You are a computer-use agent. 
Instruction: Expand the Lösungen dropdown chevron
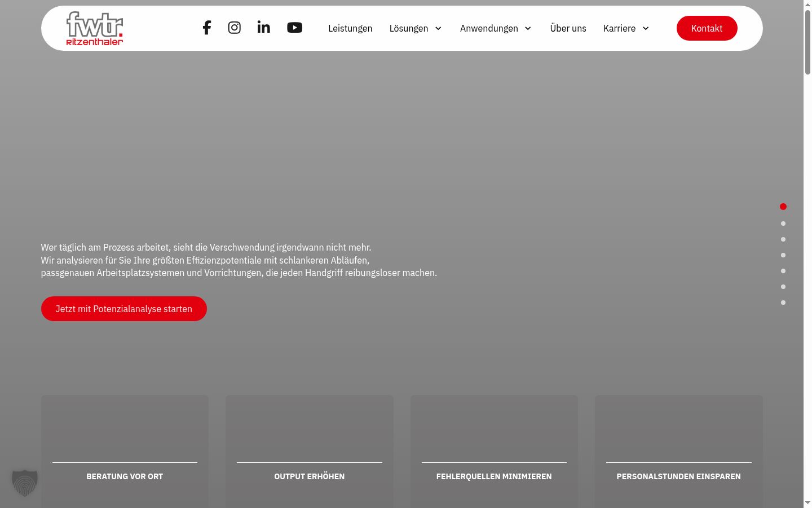point(438,28)
